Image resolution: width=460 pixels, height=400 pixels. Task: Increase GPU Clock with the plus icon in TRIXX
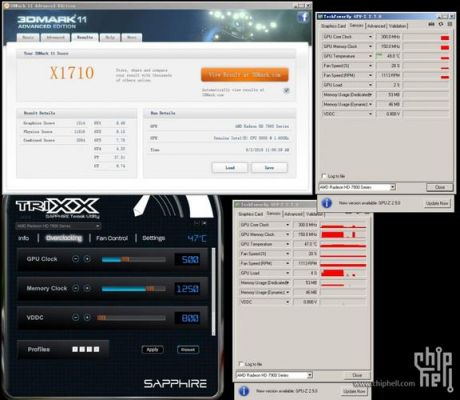pos(87,259)
